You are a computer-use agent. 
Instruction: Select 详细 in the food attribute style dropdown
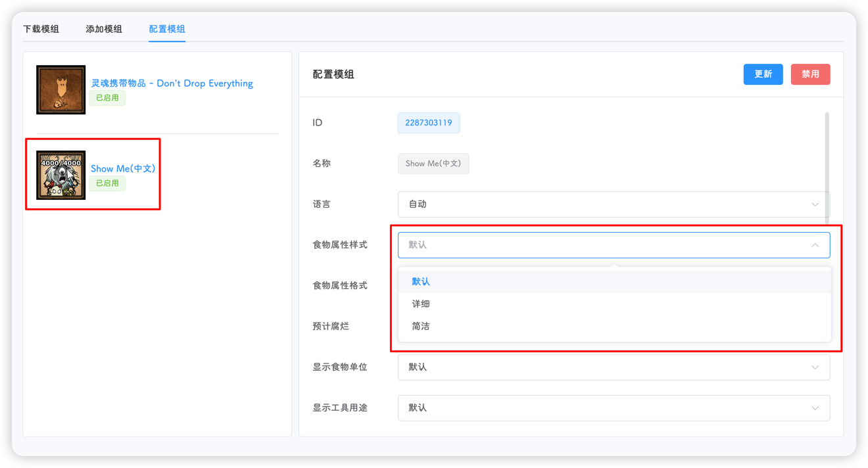[x=421, y=304]
